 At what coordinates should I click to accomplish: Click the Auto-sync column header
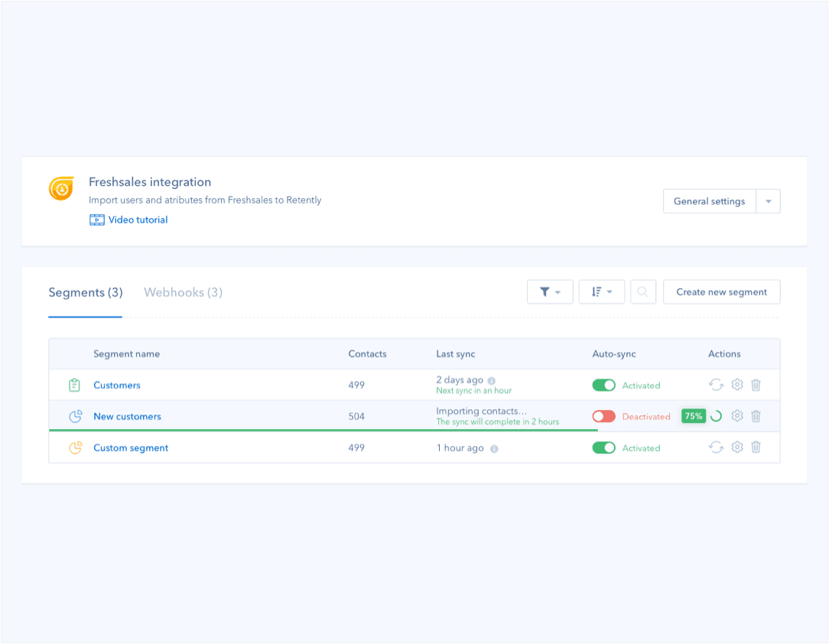point(614,353)
